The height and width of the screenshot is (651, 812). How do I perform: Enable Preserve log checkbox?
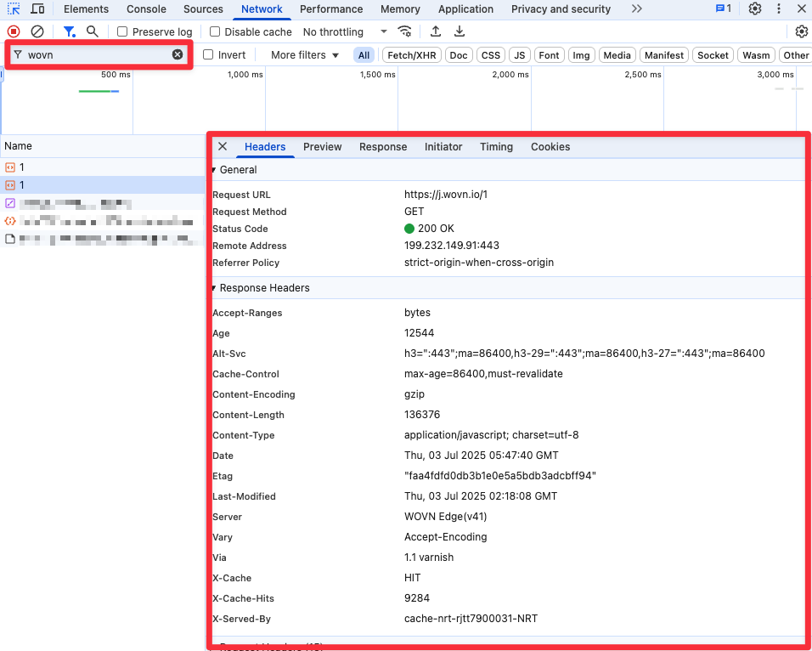[122, 32]
